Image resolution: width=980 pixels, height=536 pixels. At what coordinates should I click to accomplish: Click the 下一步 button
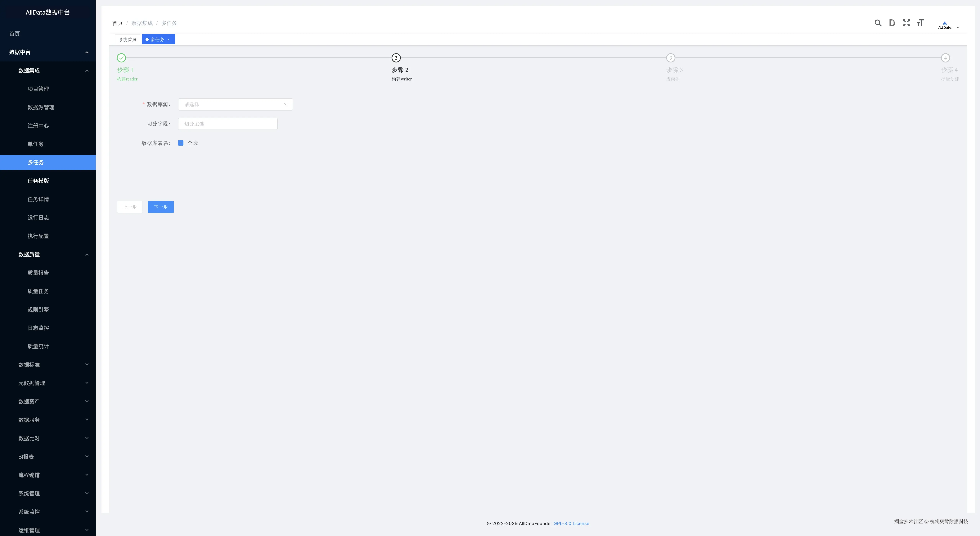click(x=160, y=207)
